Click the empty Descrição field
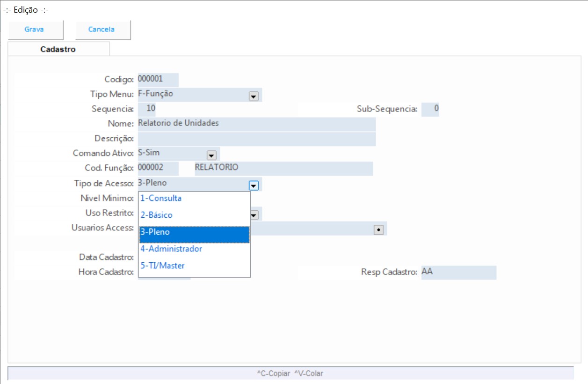Screen dimensions: 588x384 tap(256, 139)
